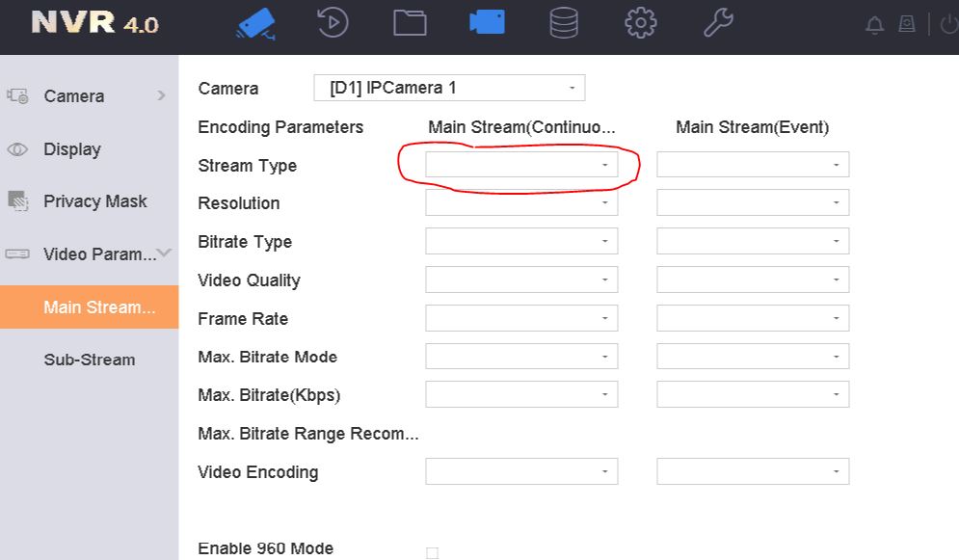Open the File Management folder icon
Screen dimensions: 959x560
click(410, 23)
